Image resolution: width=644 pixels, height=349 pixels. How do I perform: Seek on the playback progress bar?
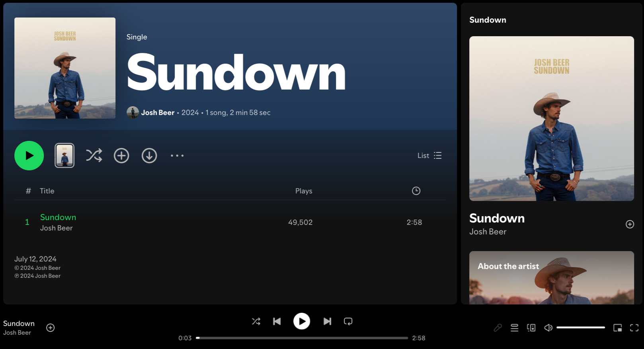[x=302, y=338]
